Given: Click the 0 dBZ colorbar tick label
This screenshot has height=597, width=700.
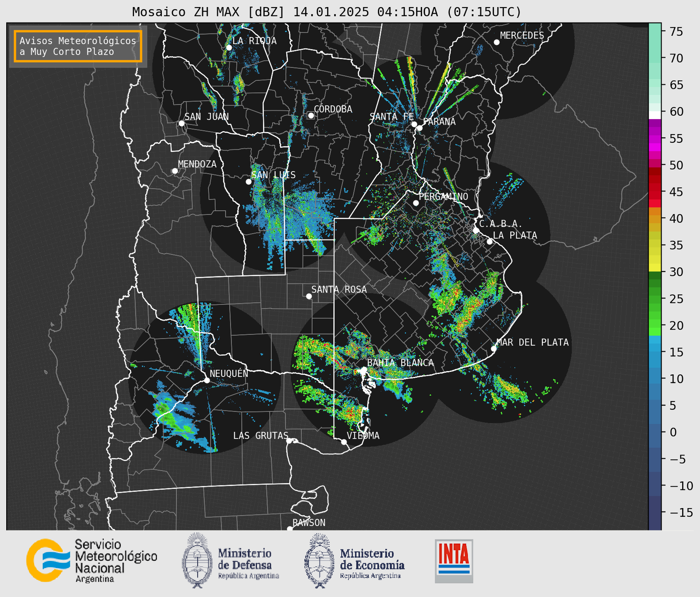Looking at the screenshot, I should pyautogui.click(x=673, y=433).
